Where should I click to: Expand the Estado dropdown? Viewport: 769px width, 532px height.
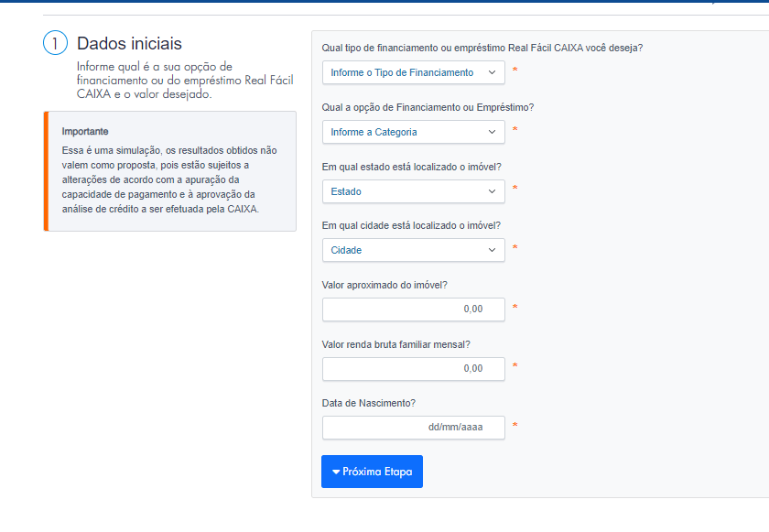click(x=414, y=191)
